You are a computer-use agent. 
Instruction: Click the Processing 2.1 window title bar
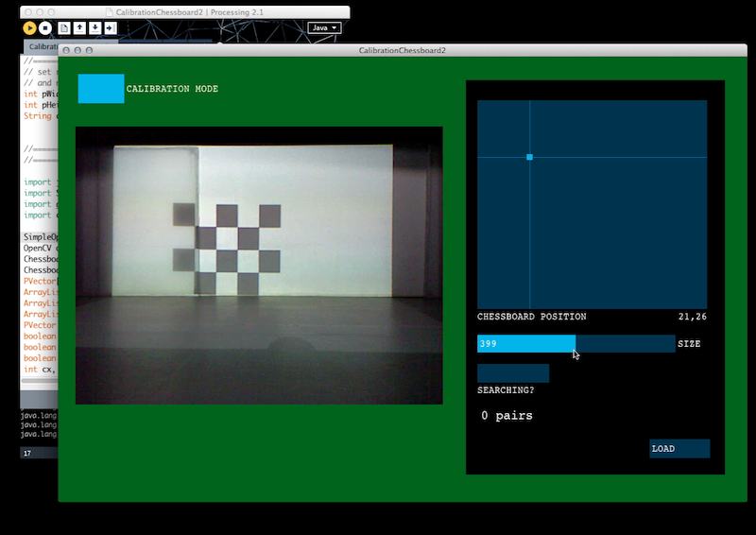click(185, 12)
